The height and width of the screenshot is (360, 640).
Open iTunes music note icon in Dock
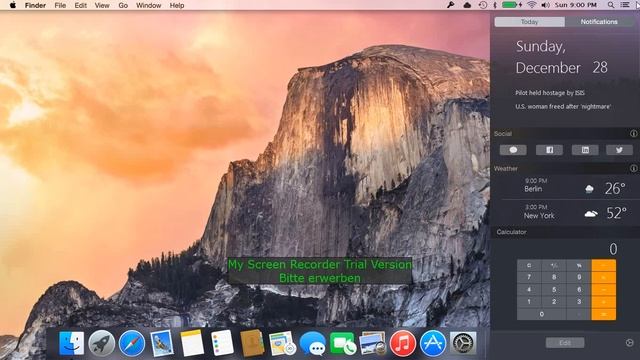coord(402,343)
